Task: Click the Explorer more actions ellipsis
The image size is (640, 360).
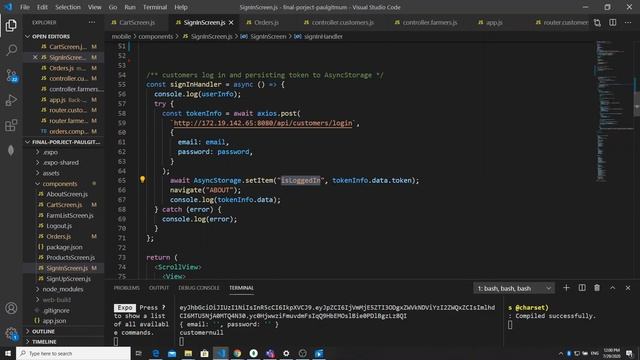Action: (x=92, y=22)
